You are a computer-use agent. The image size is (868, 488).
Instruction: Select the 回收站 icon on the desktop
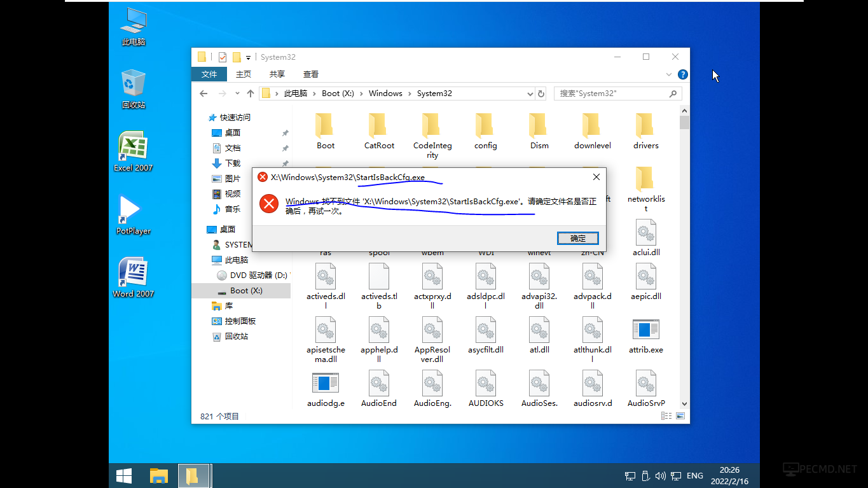(134, 89)
